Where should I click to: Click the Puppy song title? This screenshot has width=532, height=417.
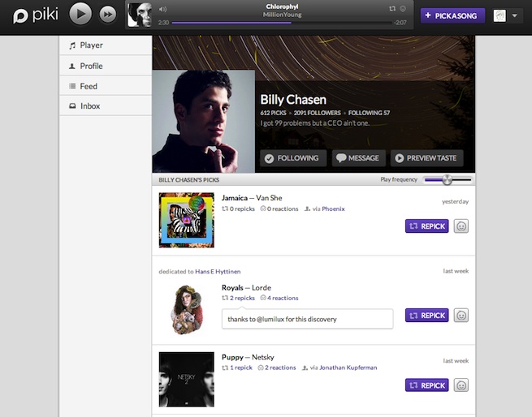[x=232, y=357]
